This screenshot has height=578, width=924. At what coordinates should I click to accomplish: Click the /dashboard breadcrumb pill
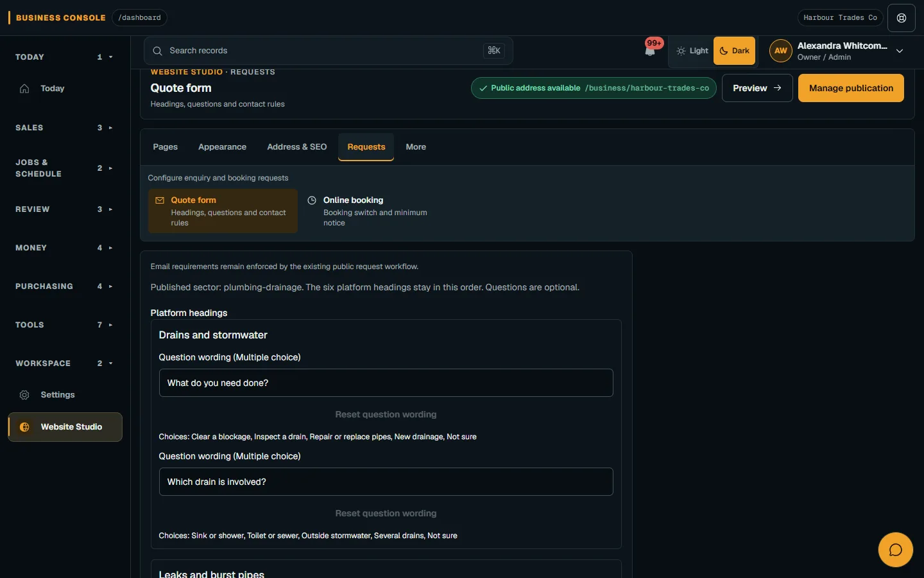click(x=139, y=18)
